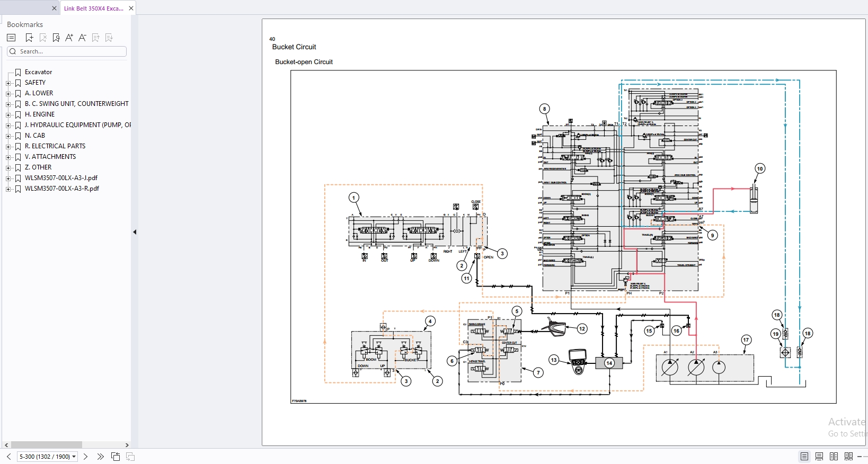This screenshot has width=868, height=464.
Task: Click the find bookmark icon
Action: coord(56,38)
